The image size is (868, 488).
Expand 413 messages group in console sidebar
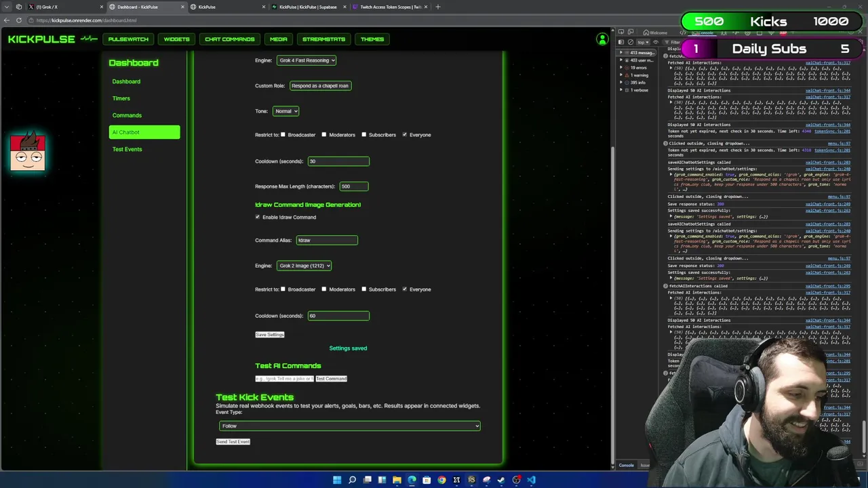point(637,53)
